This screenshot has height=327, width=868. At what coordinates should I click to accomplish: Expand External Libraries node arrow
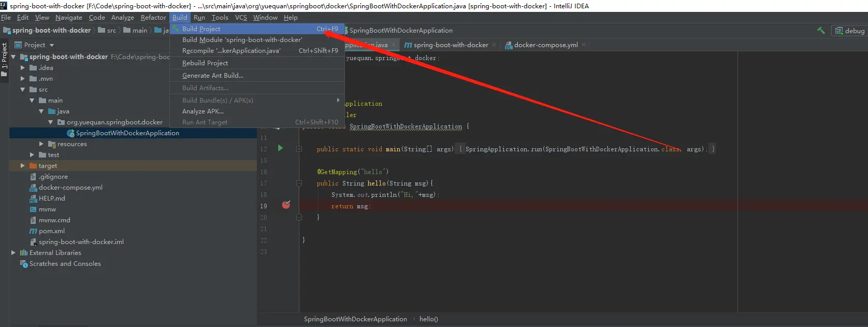coord(13,253)
